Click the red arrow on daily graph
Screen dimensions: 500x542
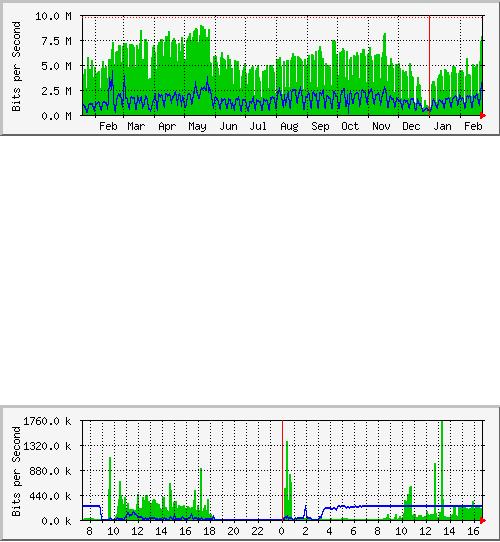point(483,520)
